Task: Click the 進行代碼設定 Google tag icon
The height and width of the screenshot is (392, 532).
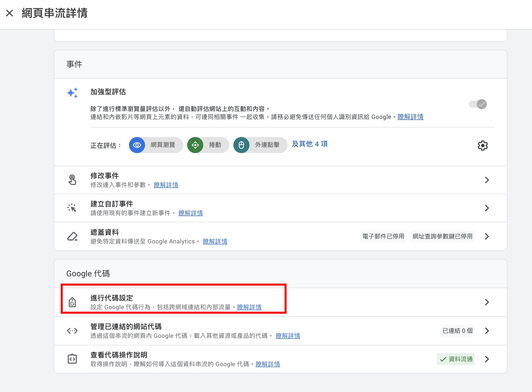Action: point(72,302)
